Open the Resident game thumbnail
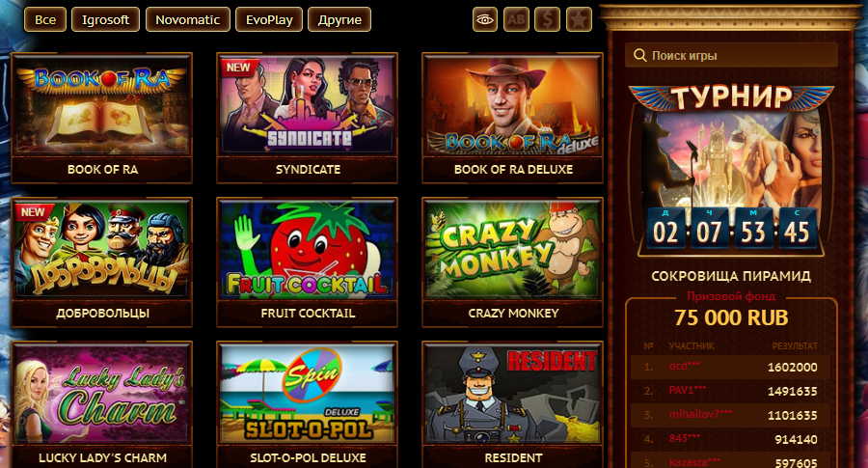The image size is (868, 468). tap(513, 394)
